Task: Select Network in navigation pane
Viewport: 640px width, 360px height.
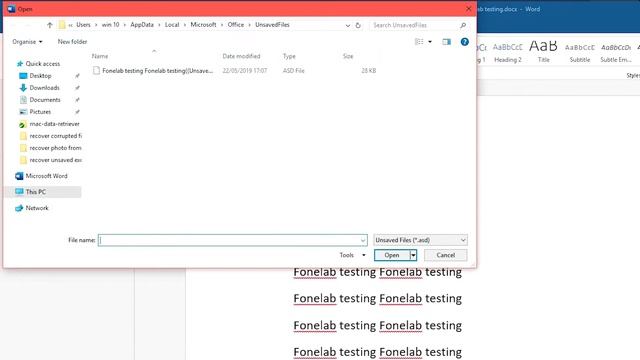Action: coord(32,208)
